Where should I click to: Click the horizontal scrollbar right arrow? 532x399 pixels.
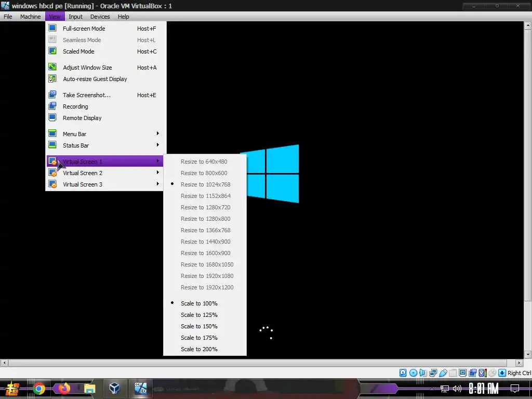[x=519, y=363]
